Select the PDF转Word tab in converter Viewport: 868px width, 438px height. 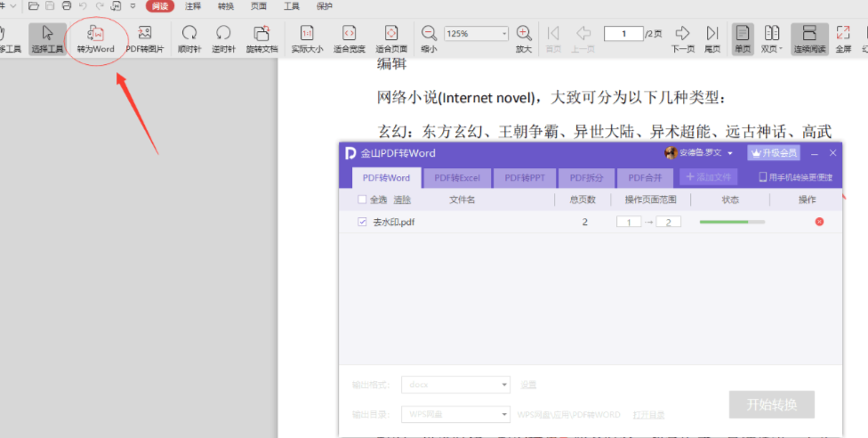tap(386, 178)
